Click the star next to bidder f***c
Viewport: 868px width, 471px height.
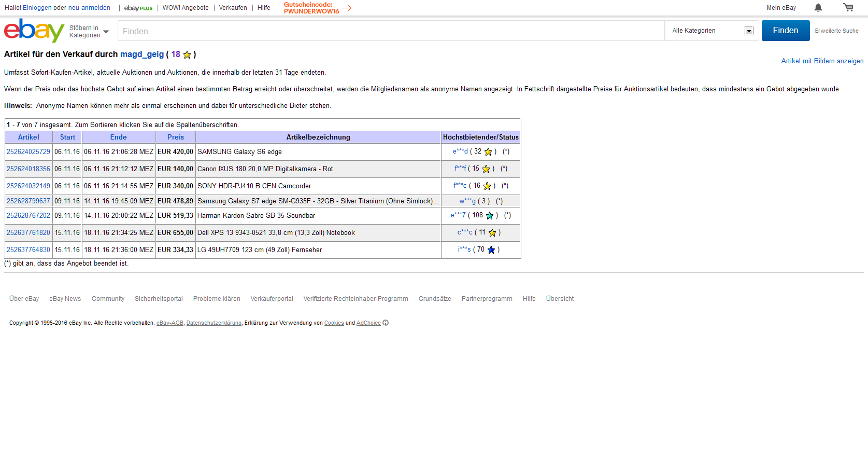[x=487, y=186]
